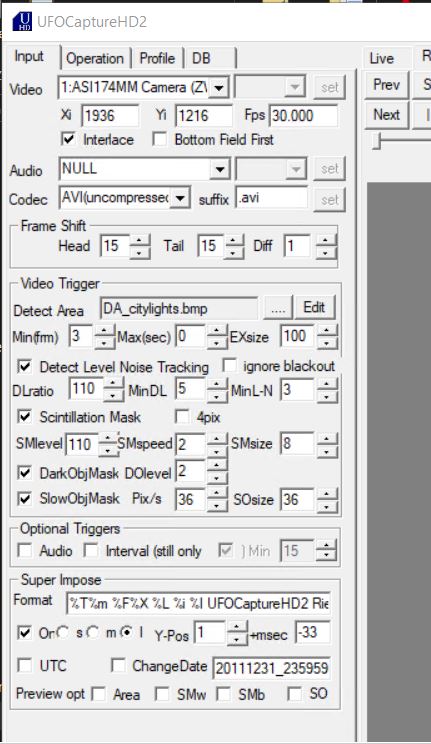Click the ChangeDate 20111231_235959 field

[x=271, y=668]
